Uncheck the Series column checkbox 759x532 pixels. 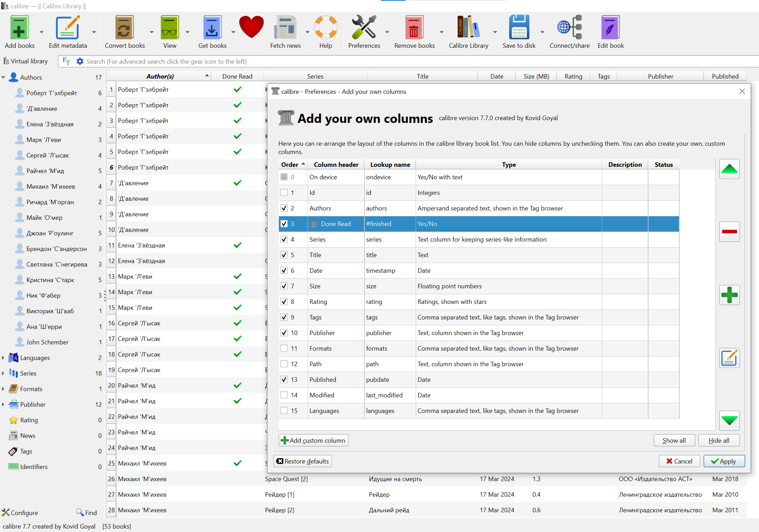284,239
